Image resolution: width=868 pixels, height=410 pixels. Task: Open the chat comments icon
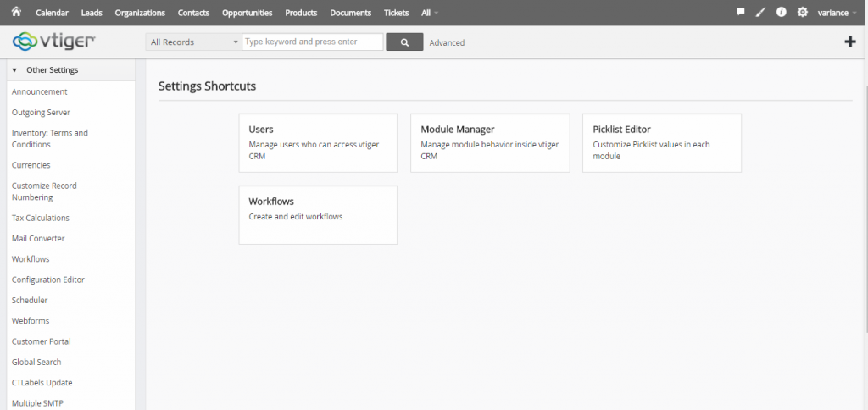pyautogui.click(x=740, y=12)
